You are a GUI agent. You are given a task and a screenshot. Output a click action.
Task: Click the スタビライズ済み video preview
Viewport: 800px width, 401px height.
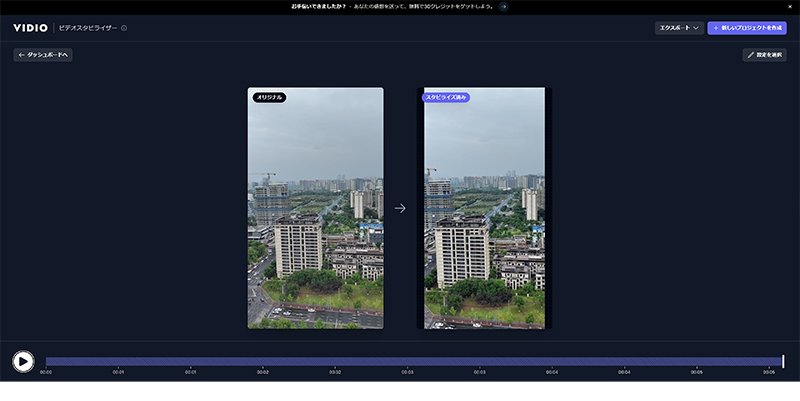click(x=484, y=208)
